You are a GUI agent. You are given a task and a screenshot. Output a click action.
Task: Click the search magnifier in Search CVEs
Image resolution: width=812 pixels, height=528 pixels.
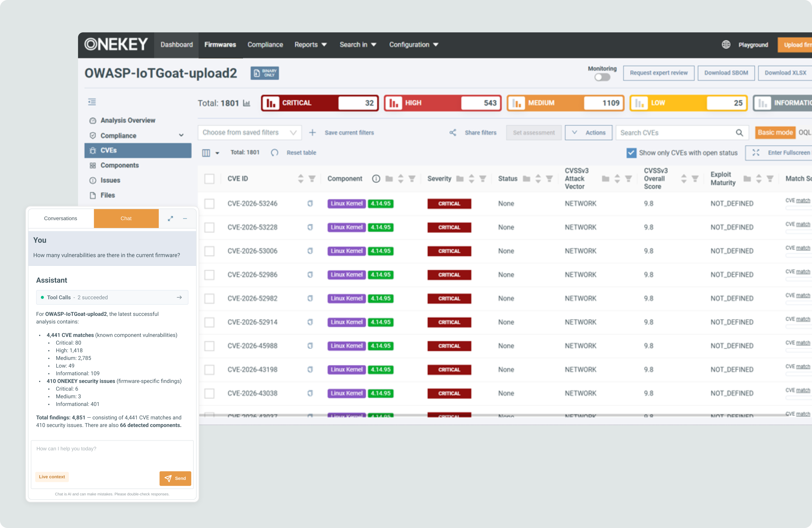(739, 133)
